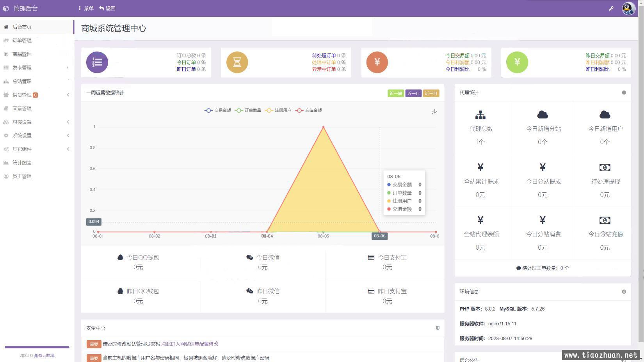Image resolution: width=644 pixels, height=362 pixels.
Task: Click the PHP 版本 8.0.2 text
Action: point(477,309)
